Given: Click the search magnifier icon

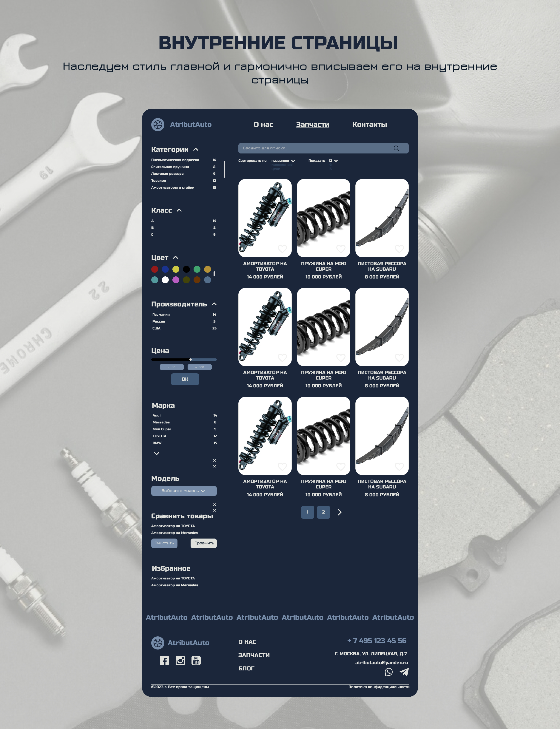Looking at the screenshot, I should (x=396, y=148).
